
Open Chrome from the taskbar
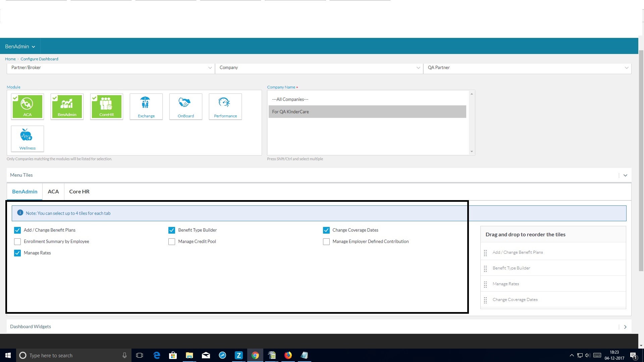255,355
